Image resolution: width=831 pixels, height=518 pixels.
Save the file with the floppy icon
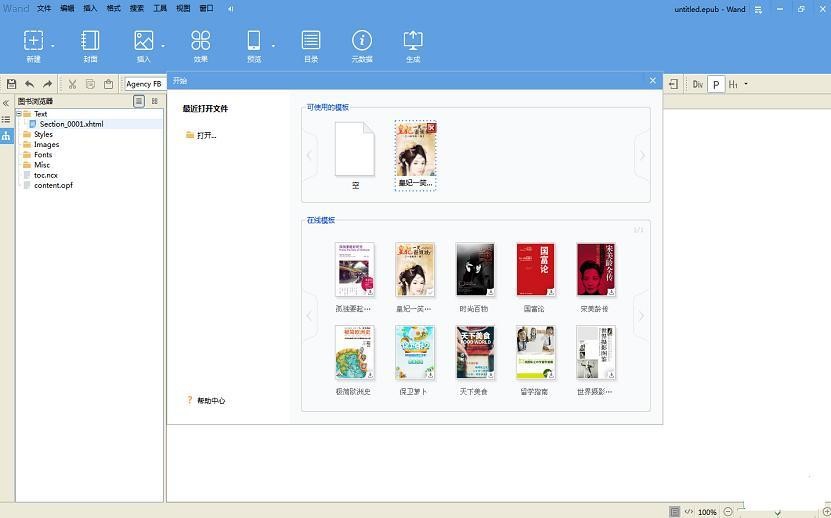pos(12,84)
